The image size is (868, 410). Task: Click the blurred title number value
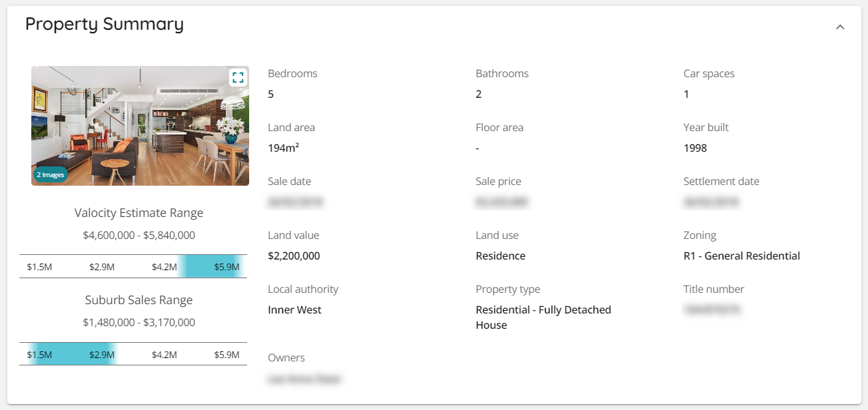click(x=712, y=309)
